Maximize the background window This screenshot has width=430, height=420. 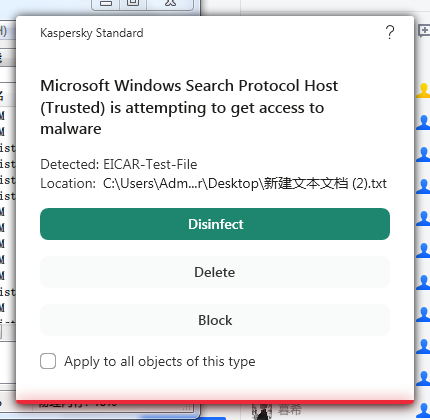click(133, 3)
